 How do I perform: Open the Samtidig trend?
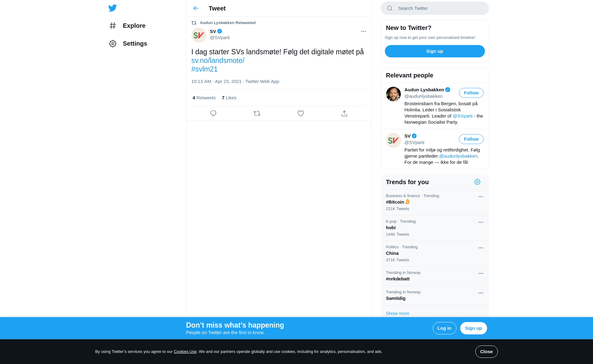[x=435, y=296]
